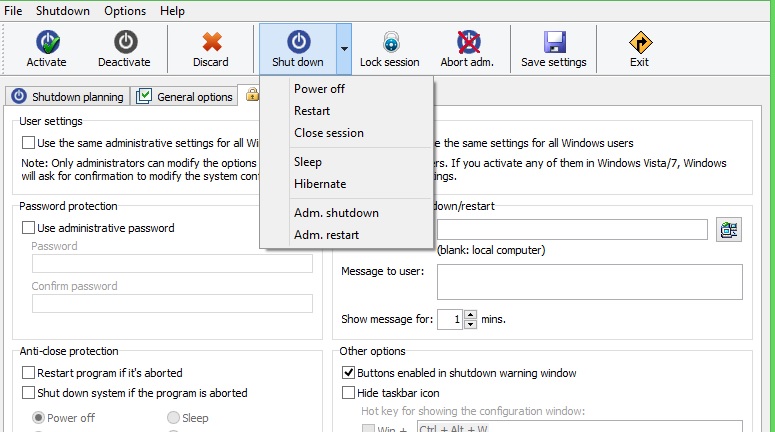Enable Hide taskbar icon checkbox

click(348, 392)
